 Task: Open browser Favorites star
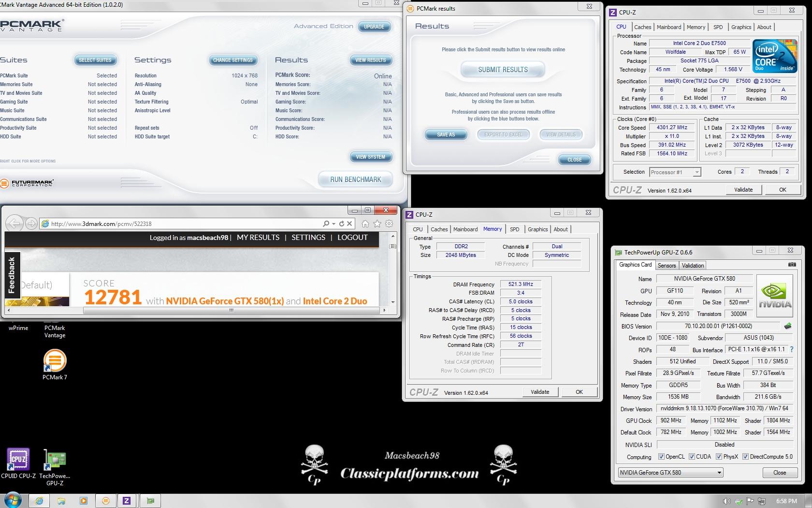377,224
